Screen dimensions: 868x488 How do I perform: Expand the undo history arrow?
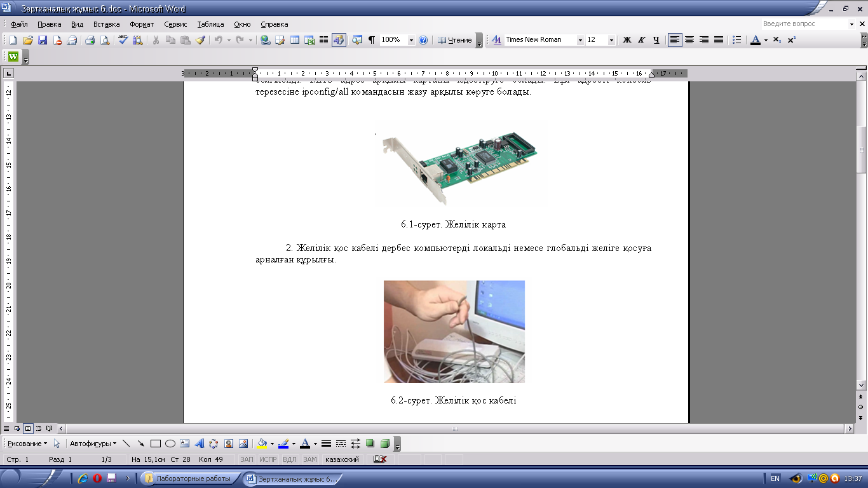pos(229,40)
